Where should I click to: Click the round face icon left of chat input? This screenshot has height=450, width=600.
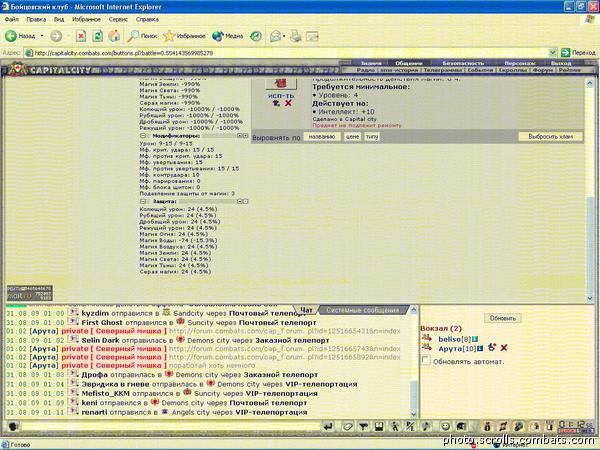click(13, 426)
